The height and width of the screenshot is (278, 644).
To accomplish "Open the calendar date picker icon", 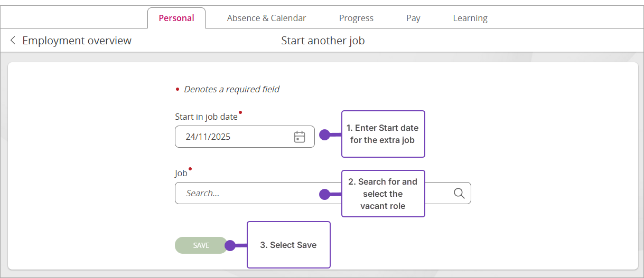I will point(300,137).
